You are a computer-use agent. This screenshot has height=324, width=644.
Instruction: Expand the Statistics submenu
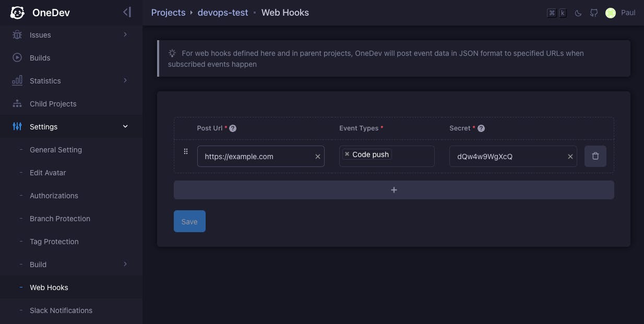[125, 81]
